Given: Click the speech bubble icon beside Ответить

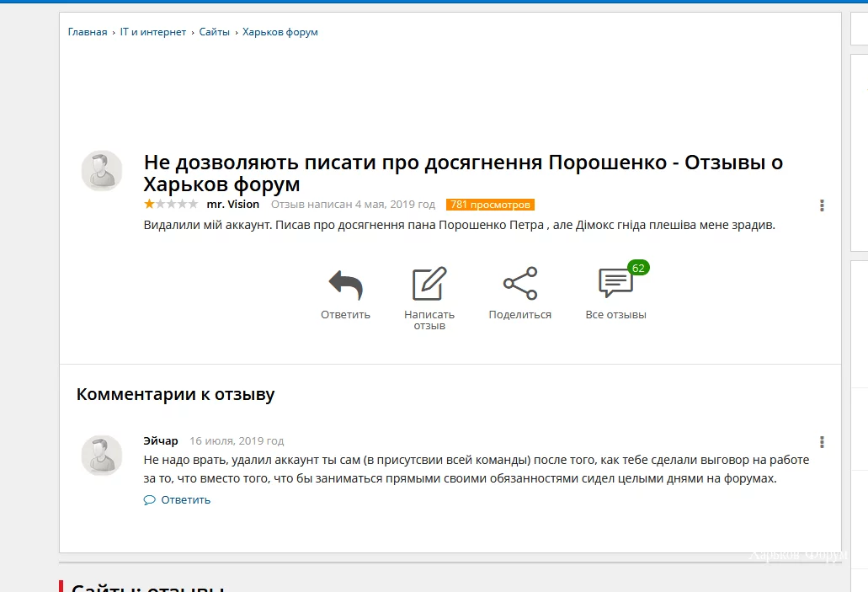Looking at the screenshot, I should [149, 499].
